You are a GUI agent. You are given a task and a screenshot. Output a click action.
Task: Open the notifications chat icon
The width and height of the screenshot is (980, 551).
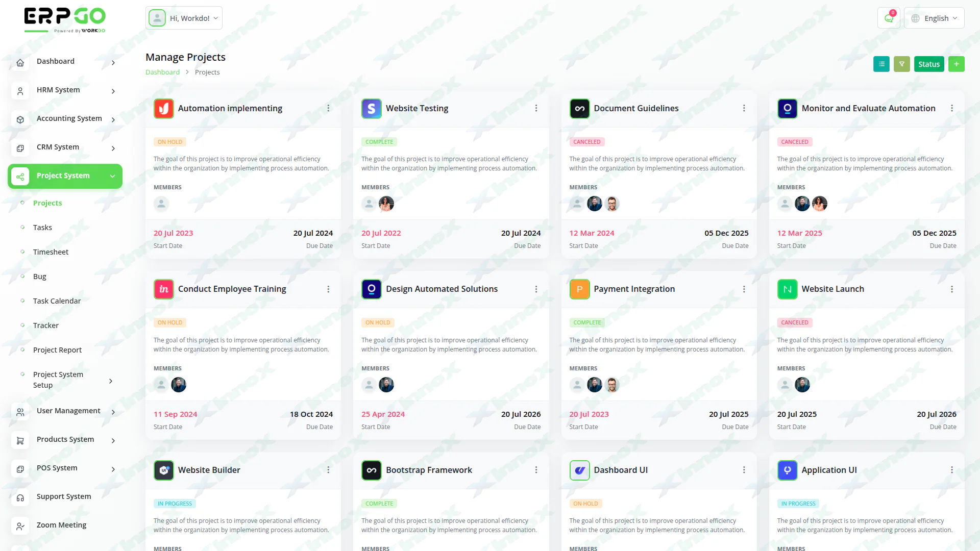pos(889,18)
